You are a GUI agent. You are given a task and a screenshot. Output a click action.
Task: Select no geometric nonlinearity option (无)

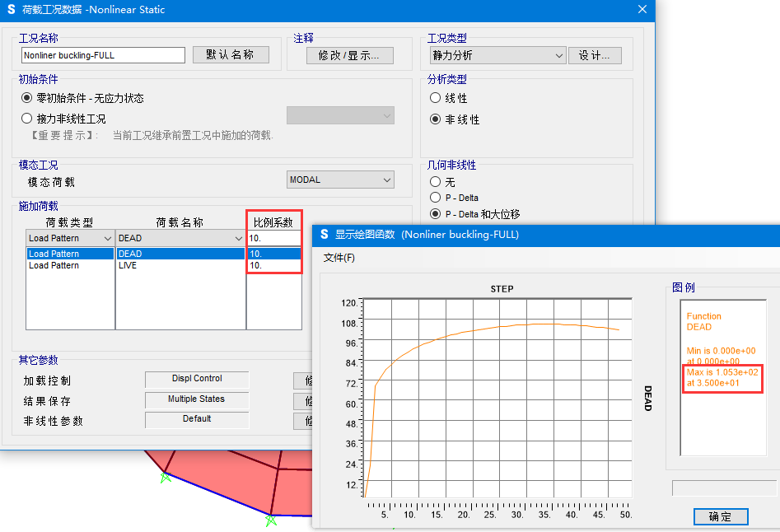point(436,182)
